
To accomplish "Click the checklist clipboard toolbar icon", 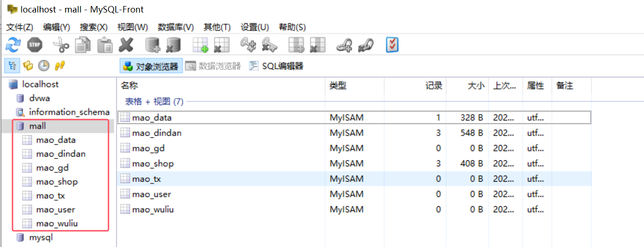I will [392, 45].
